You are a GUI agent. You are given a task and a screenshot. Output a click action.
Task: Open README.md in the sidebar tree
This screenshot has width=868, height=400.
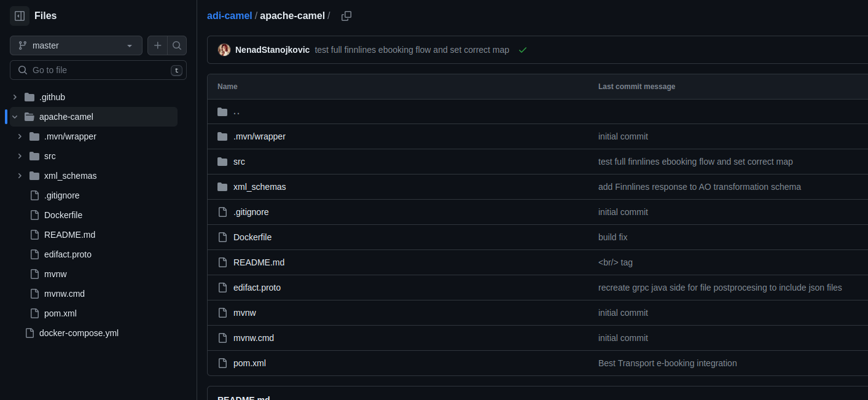click(x=69, y=235)
